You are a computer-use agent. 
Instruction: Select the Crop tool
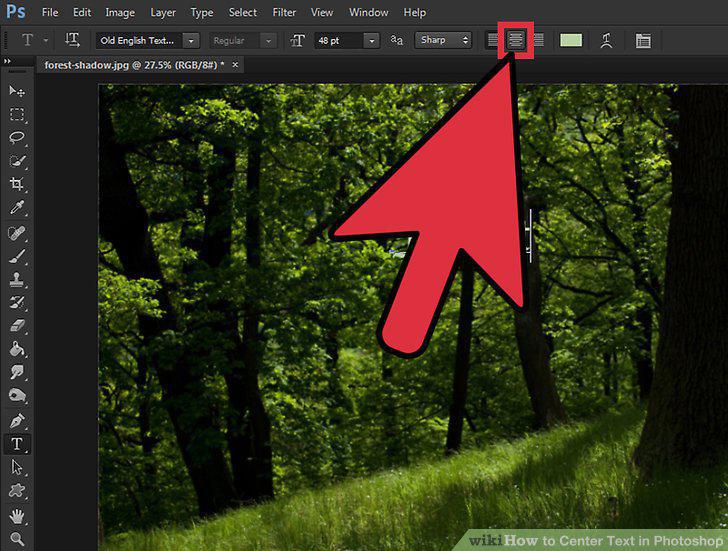(x=17, y=184)
